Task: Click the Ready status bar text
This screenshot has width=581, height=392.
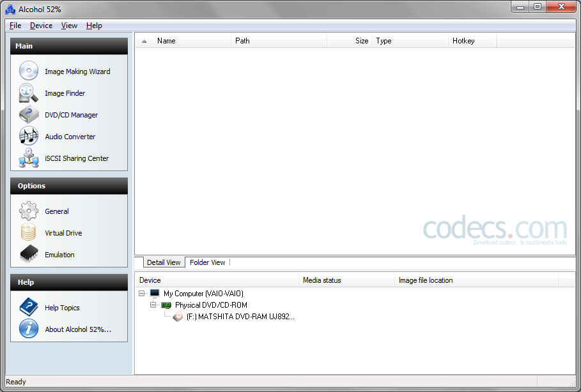Action: click(16, 382)
